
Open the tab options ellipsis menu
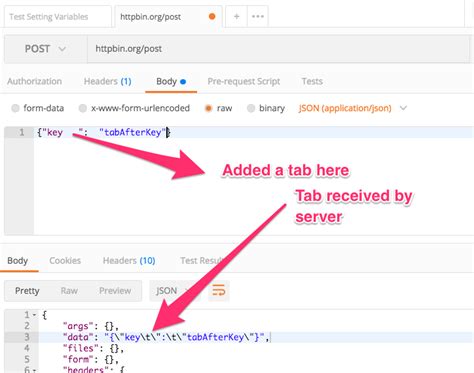pyautogui.click(x=258, y=16)
